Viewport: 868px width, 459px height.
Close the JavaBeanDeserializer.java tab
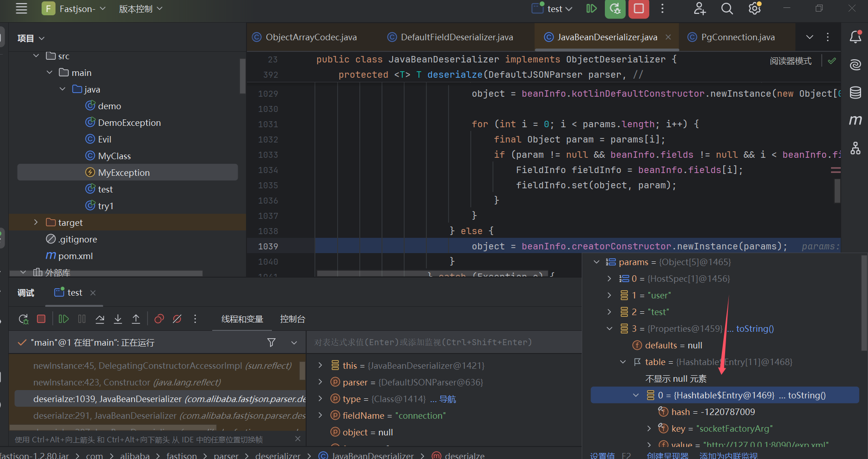668,37
